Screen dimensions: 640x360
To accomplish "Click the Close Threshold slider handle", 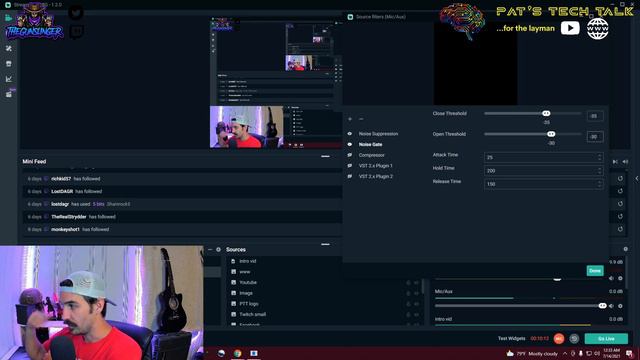I will [x=546, y=113].
